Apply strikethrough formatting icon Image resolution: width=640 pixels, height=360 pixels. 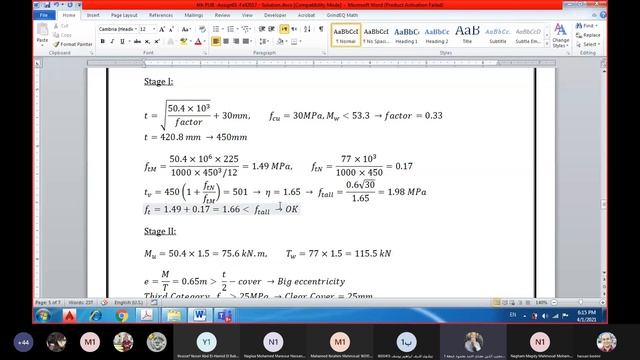(x=137, y=41)
